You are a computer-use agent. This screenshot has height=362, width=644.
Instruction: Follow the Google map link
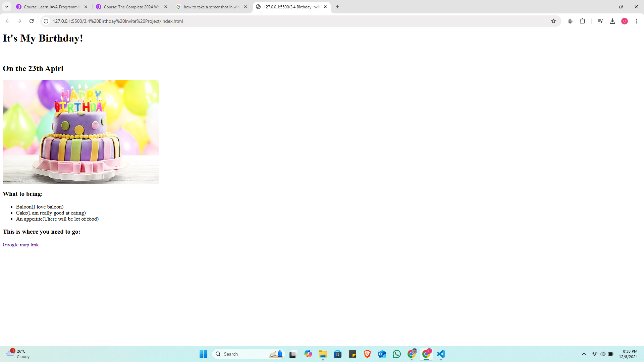20,245
